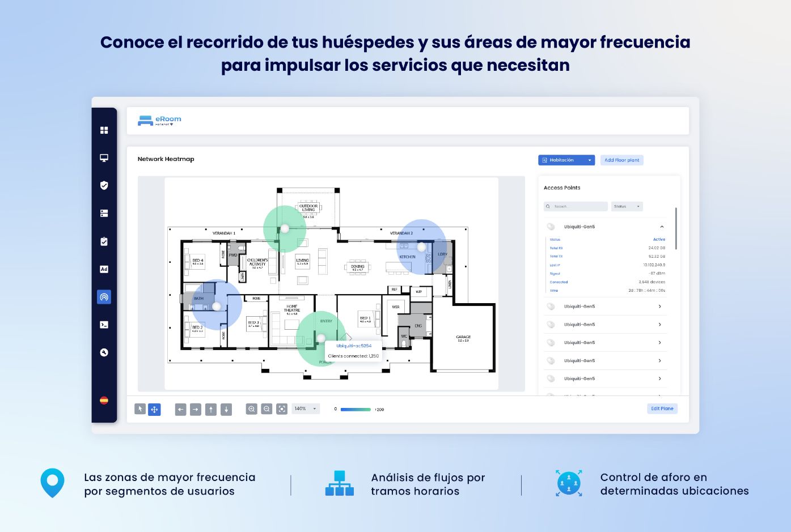Open the 140% zoom level dropdown

point(306,408)
